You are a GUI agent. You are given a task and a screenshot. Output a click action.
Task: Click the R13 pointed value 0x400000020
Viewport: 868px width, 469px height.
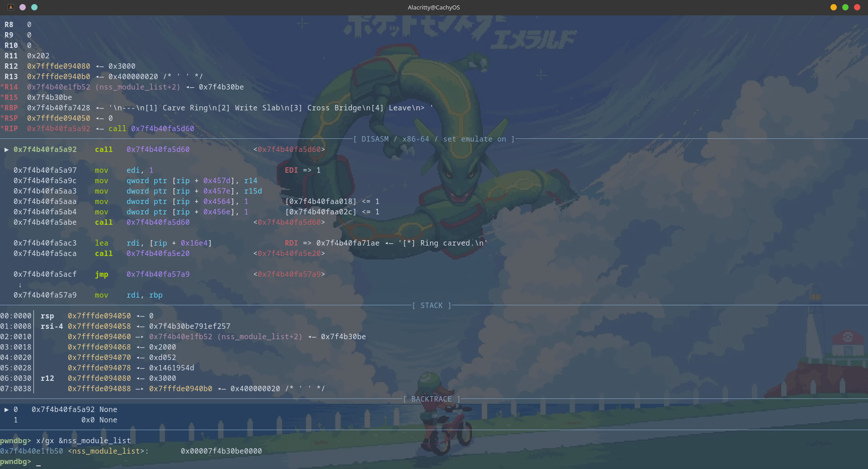(x=133, y=76)
